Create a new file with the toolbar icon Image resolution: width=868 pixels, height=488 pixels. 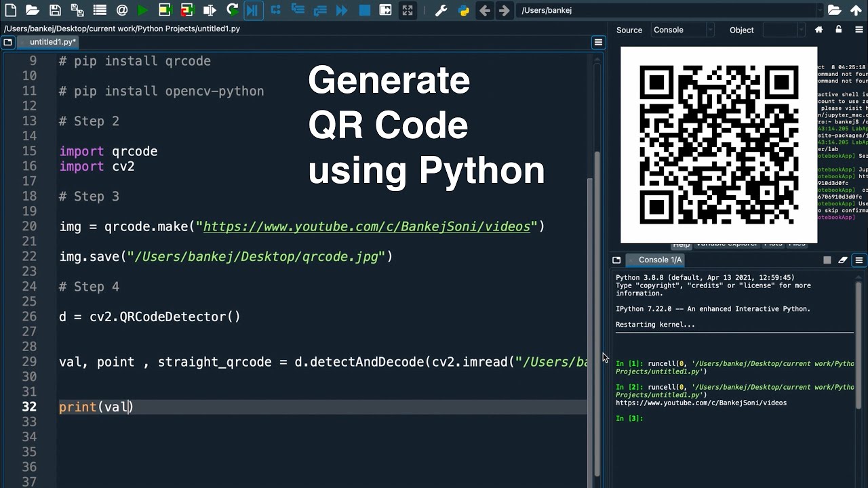click(11, 10)
